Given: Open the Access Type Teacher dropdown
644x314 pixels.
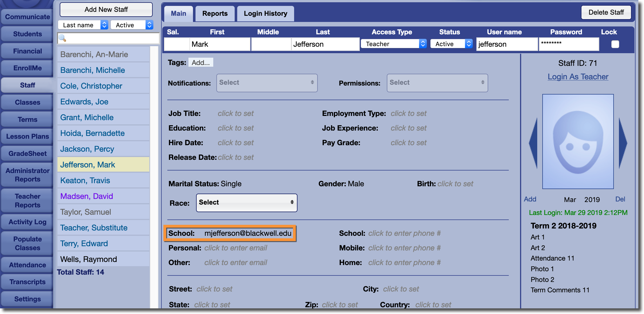Looking at the screenshot, I should coord(394,44).
